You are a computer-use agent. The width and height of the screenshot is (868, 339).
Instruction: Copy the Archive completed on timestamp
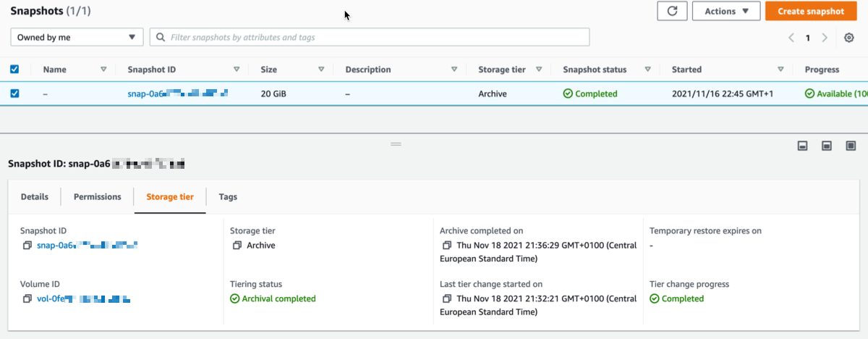(x=447, y=246)
